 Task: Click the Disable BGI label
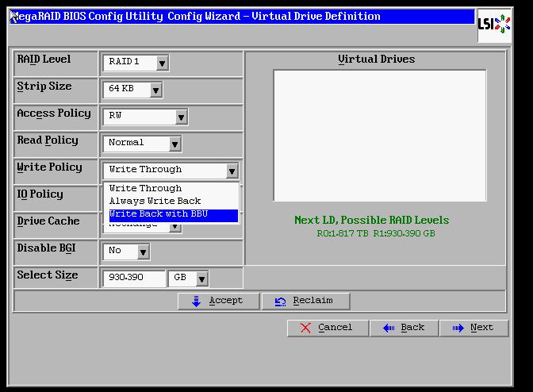pos(46,248)
